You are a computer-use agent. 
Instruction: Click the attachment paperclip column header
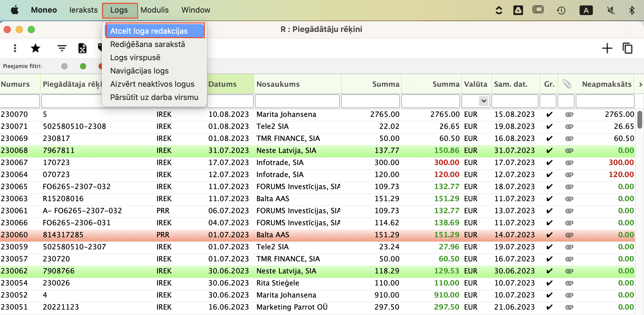(x=567, y=84)
